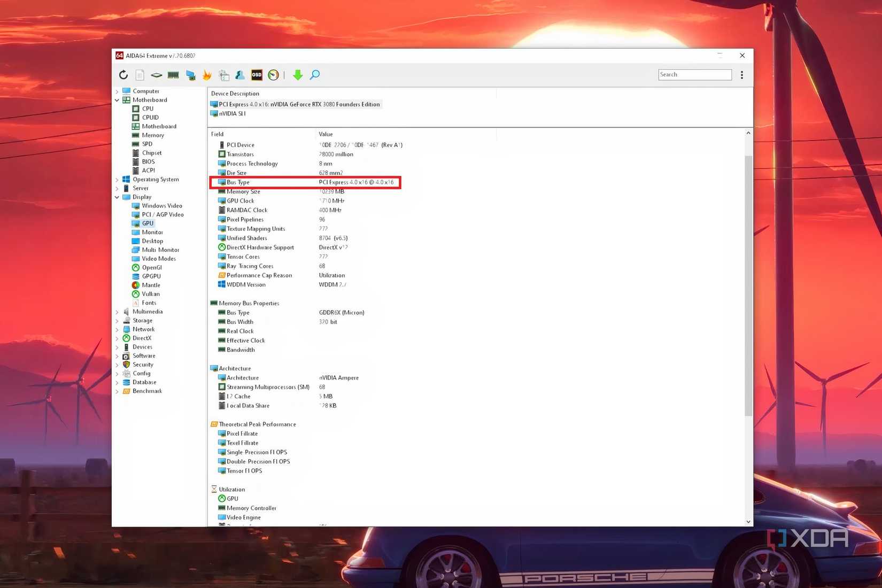Select the DirectX Hardware Support entry
The height and width of the screenshot is (588, 882).
point(260,247)
